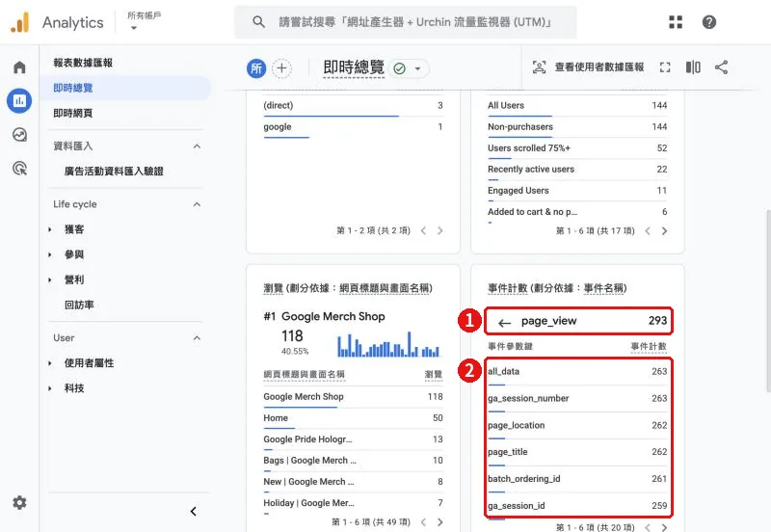The image size is (771, 532).
Task: Select the (direct) source row
Action: (353, 106)
